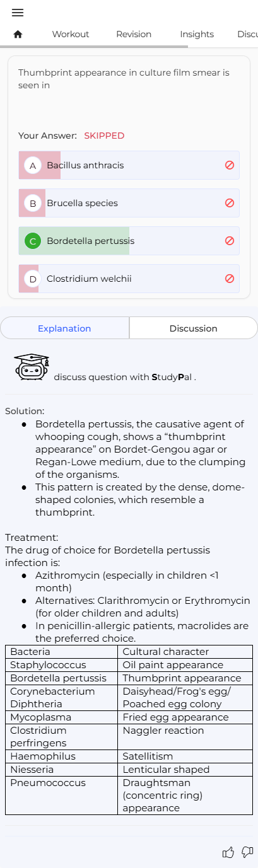Click prohibit icon next to Bordetella pertussis
Screen dimensions: 258x868
click(x=230, y=241)
